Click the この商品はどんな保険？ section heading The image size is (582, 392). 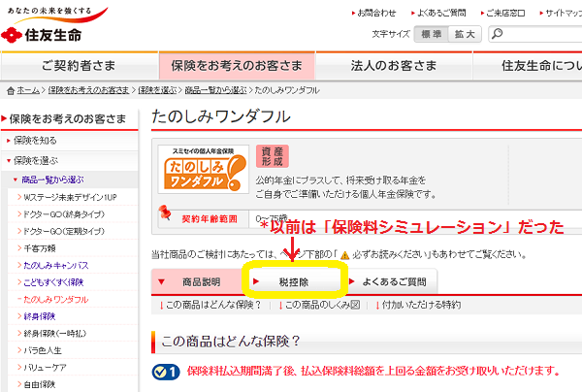(x=231, y=341)
